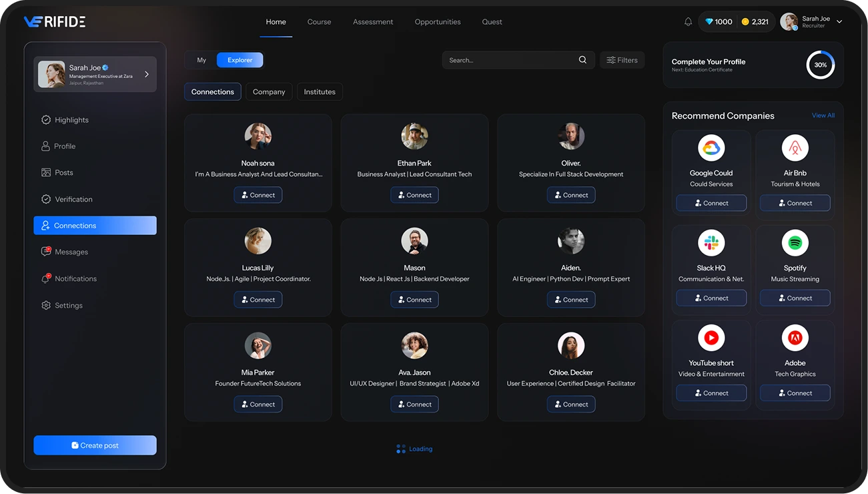
Task: Expand the Sarah Joe account dropdown arrow
Action: click(x=839, y=22)
